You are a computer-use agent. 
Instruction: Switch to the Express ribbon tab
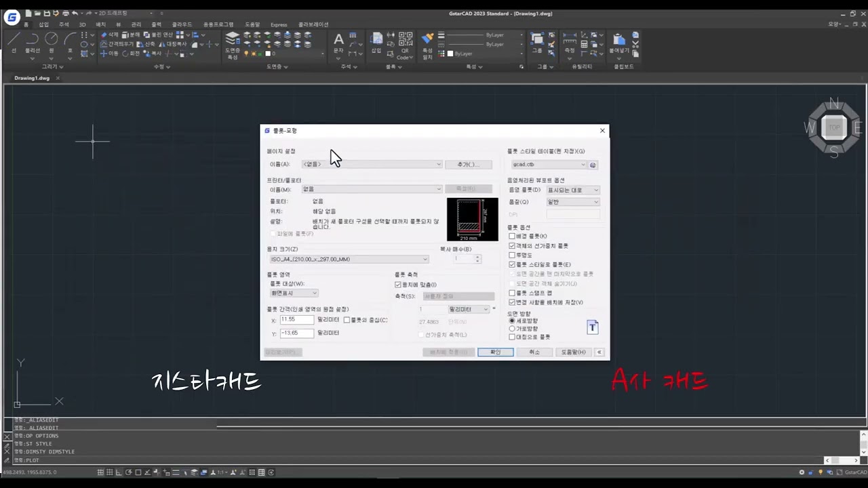(278, 24)
